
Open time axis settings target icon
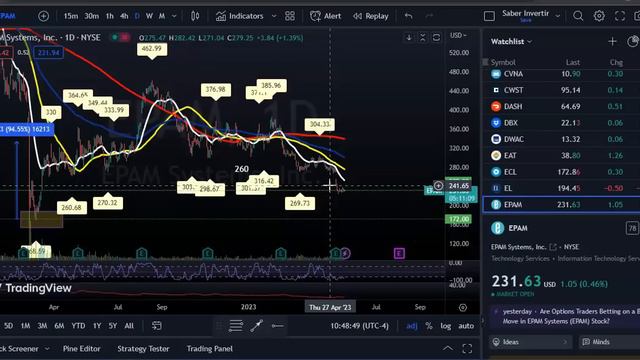462,307
